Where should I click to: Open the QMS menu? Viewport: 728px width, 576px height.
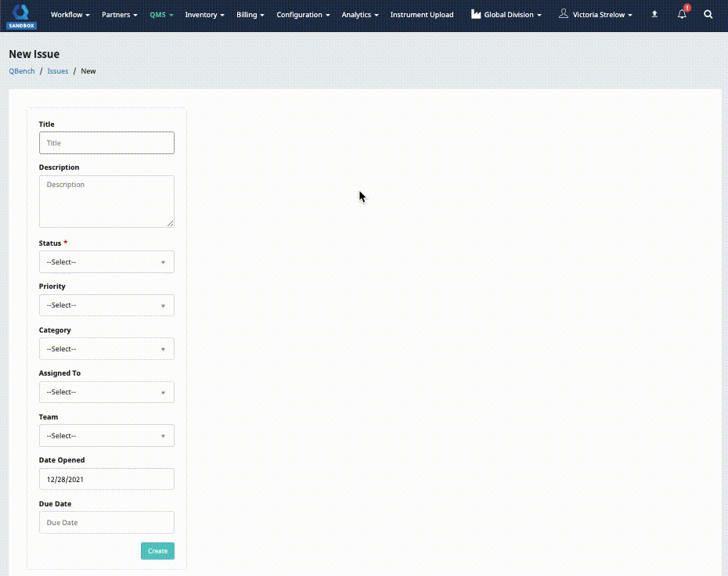coord(161,15)
